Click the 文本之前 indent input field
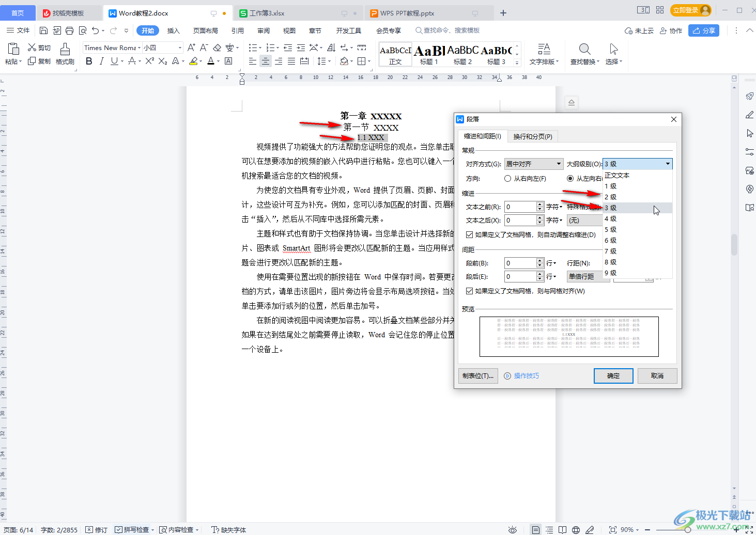756x535 pixels. pyautogui.click(x=520, y=207)
